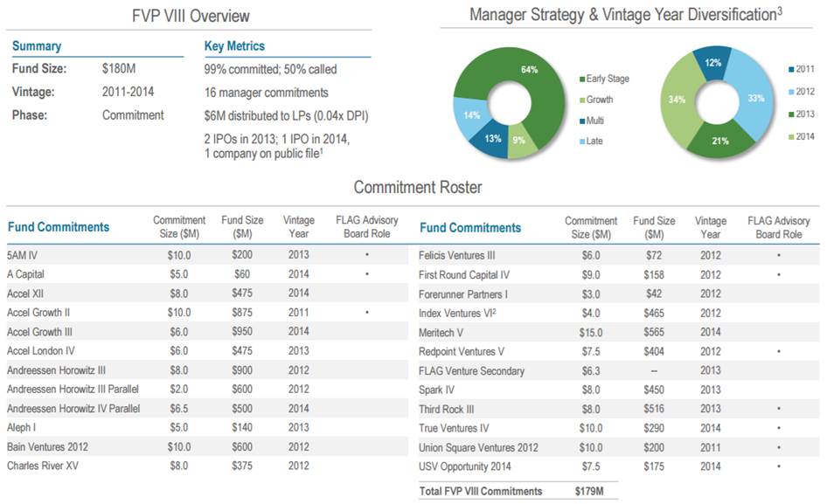Viewport: 827px width, 504px height.
Task: Click "$6M distributed to LPs (0.04x DPI)"
Action: pyautogui.click(x=286, y=116)
